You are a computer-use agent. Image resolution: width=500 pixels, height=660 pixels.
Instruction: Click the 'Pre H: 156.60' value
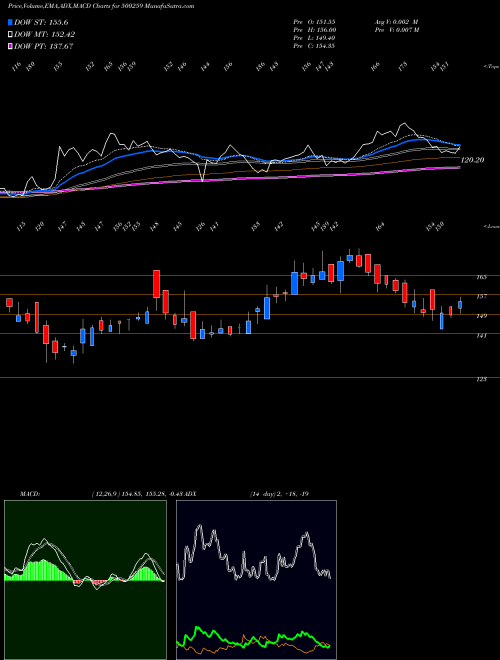tap(314, 30)
